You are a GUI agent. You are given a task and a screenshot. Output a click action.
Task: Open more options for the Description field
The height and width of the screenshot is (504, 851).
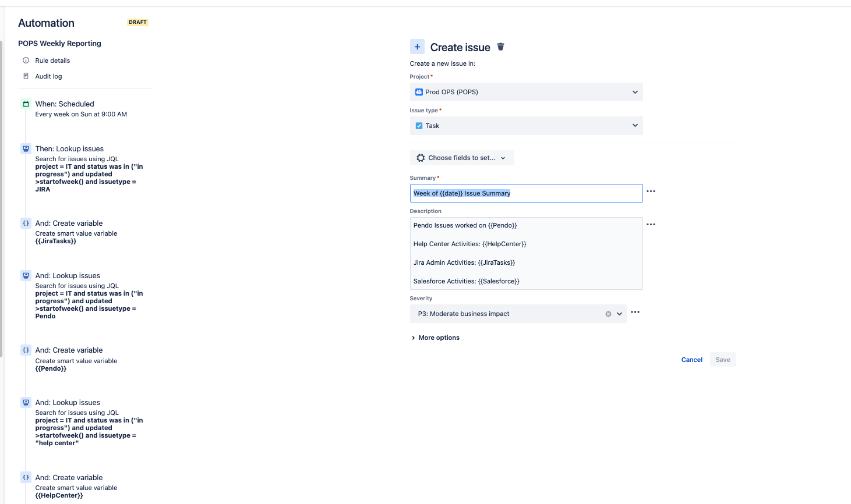click(x=651, y=225)
